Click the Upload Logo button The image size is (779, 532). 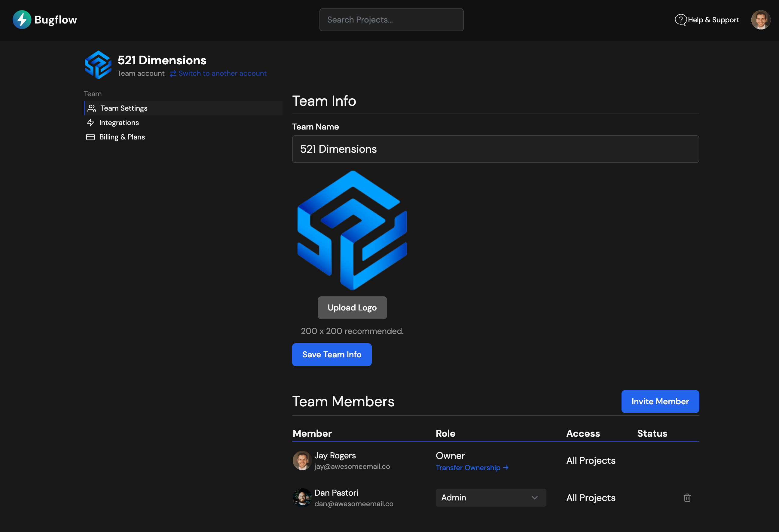352,308
